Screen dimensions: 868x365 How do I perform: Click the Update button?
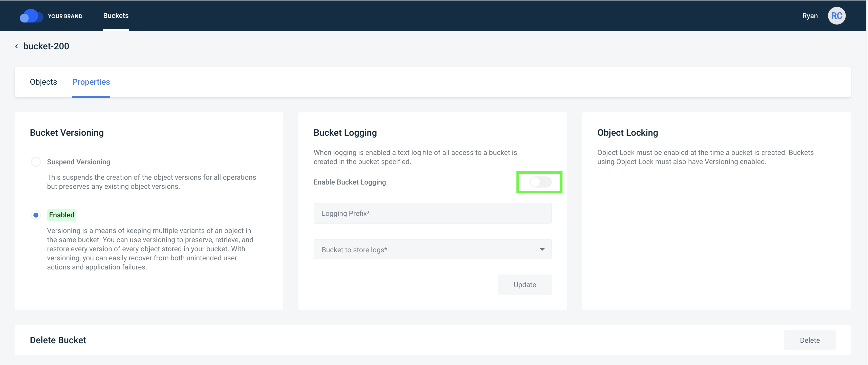[x=525, y=285]
